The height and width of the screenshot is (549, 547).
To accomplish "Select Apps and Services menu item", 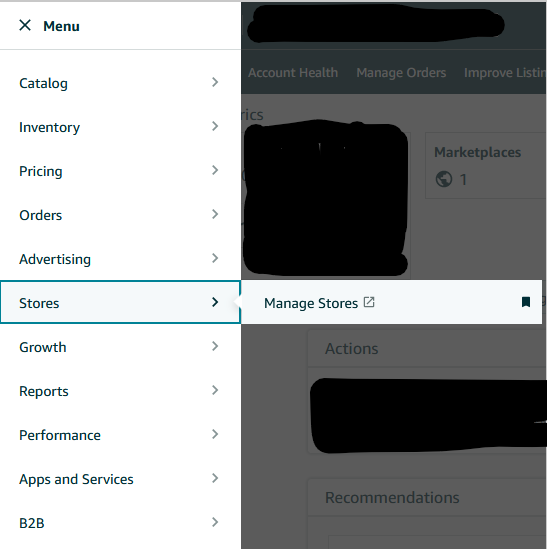I will pos(120,479).
